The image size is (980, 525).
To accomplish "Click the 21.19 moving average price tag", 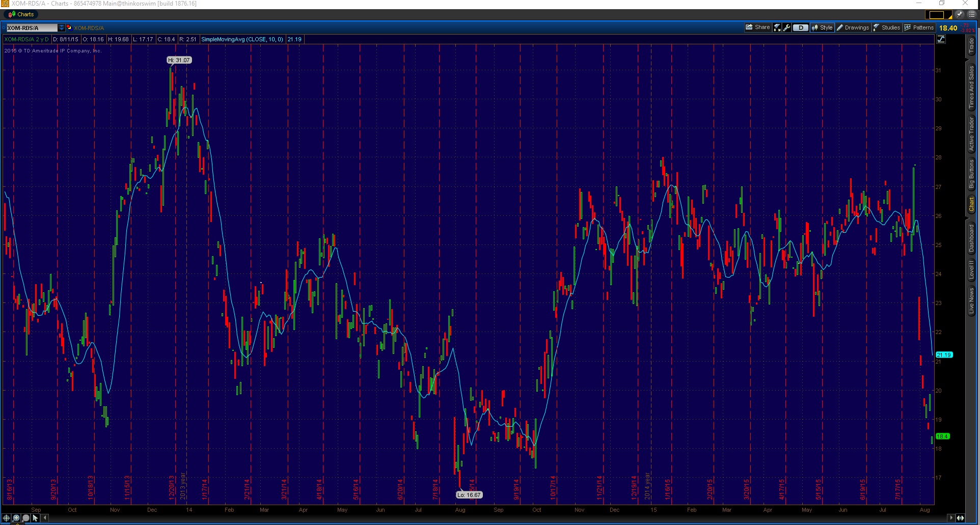I will coord(944,355).
